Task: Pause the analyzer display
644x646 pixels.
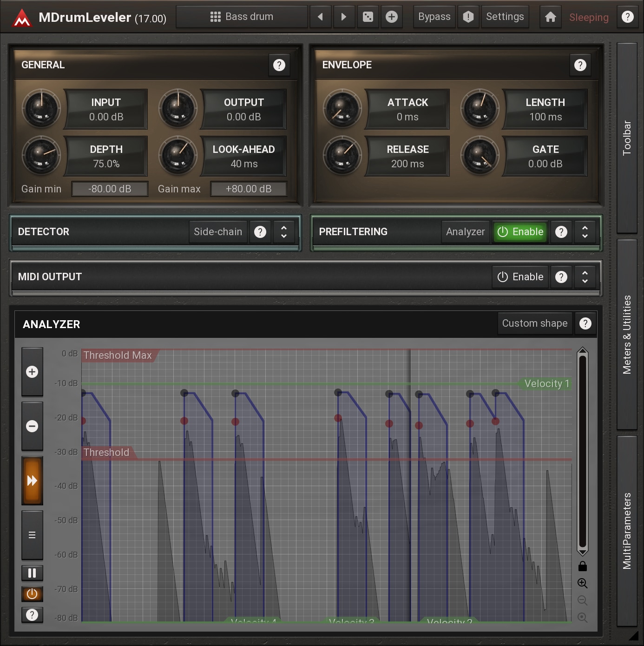Action: point(32,573)
